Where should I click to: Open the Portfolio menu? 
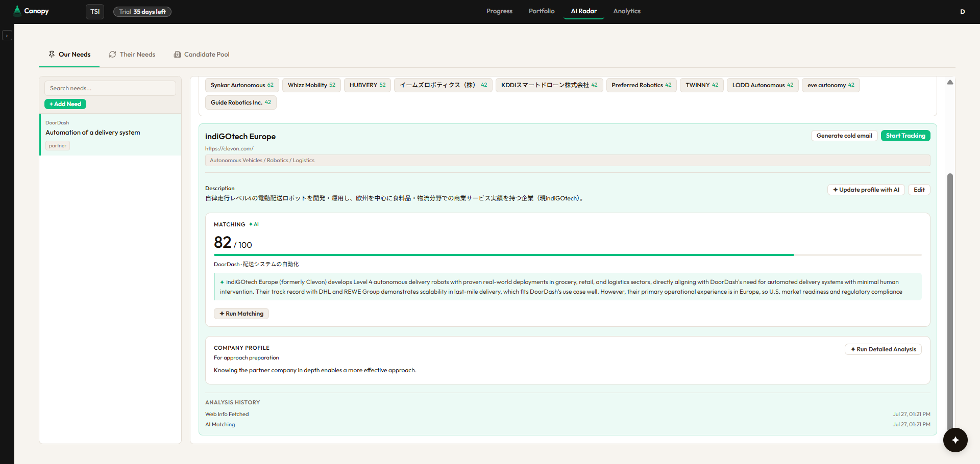point(542,11)
